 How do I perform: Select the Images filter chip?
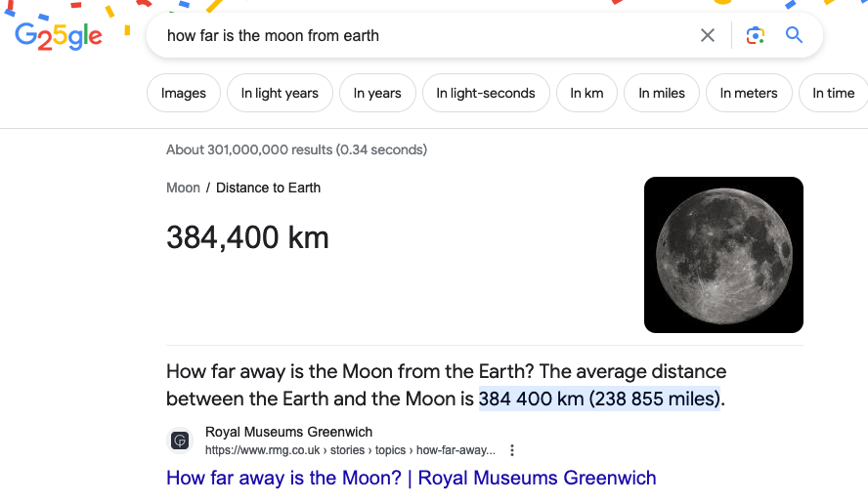pos(184,94)
